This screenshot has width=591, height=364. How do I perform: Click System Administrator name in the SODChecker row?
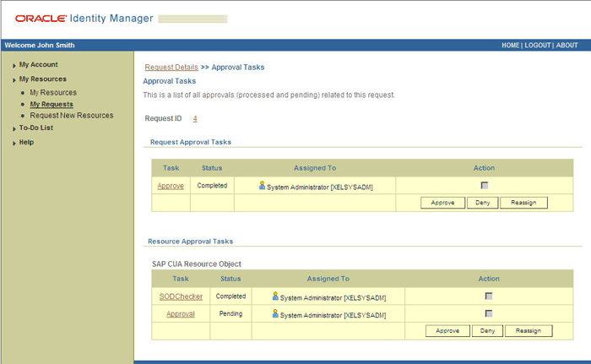(x=333, y=298)
